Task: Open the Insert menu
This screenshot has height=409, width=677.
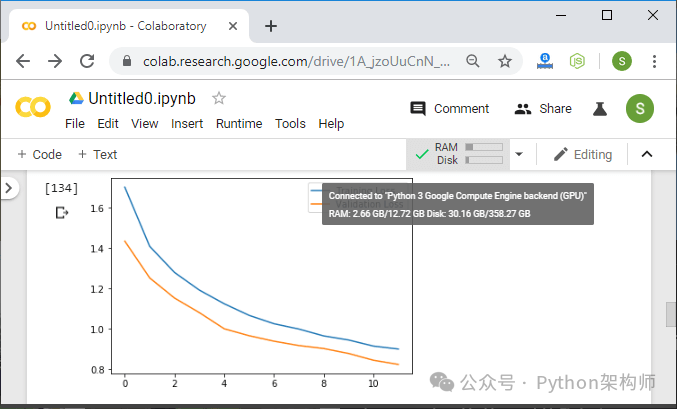Action: tap(187, 124)
